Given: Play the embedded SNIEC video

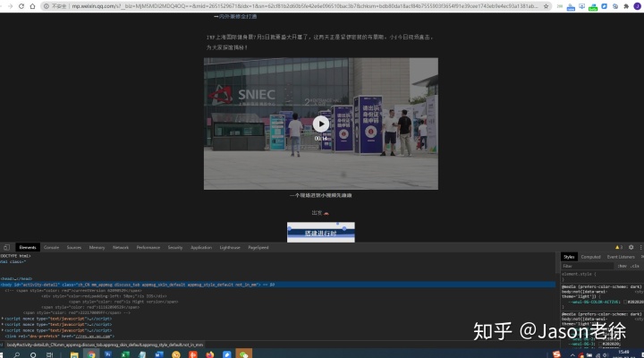Looking at the screenshot, I should [321, 124].
